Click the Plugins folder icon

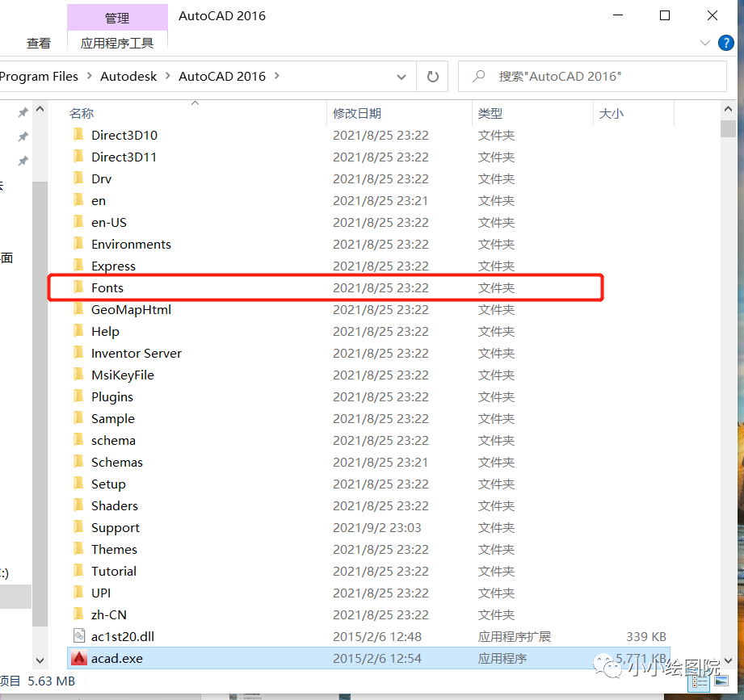point(79,396)
